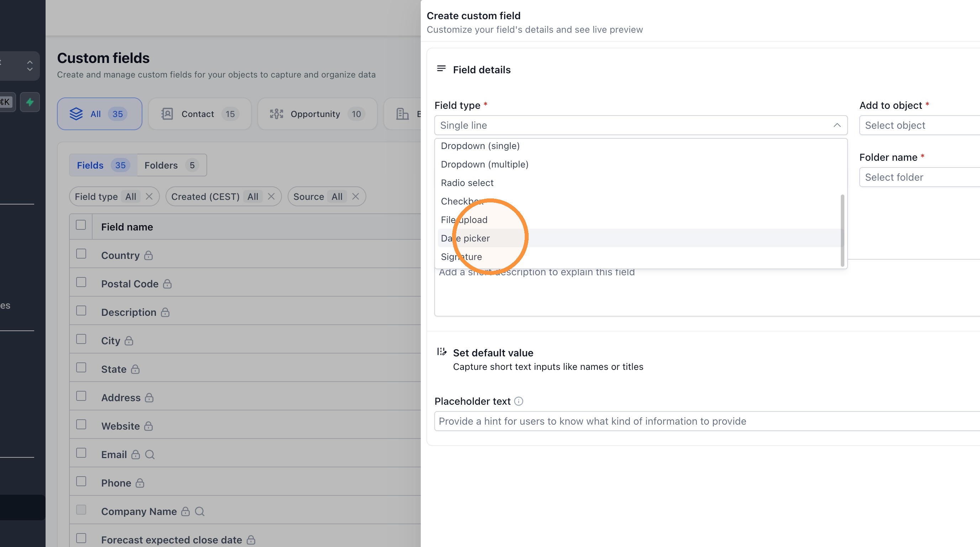
Task: Click the search icon next to Email
Action: click(x=150, y=455)
